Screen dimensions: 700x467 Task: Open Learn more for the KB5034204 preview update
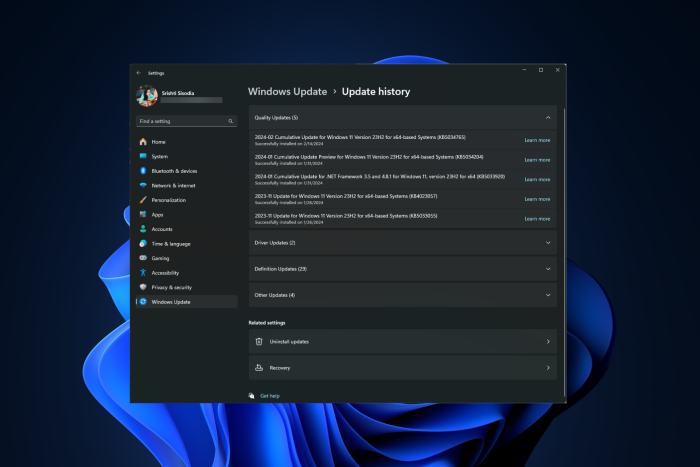[537, 160]
